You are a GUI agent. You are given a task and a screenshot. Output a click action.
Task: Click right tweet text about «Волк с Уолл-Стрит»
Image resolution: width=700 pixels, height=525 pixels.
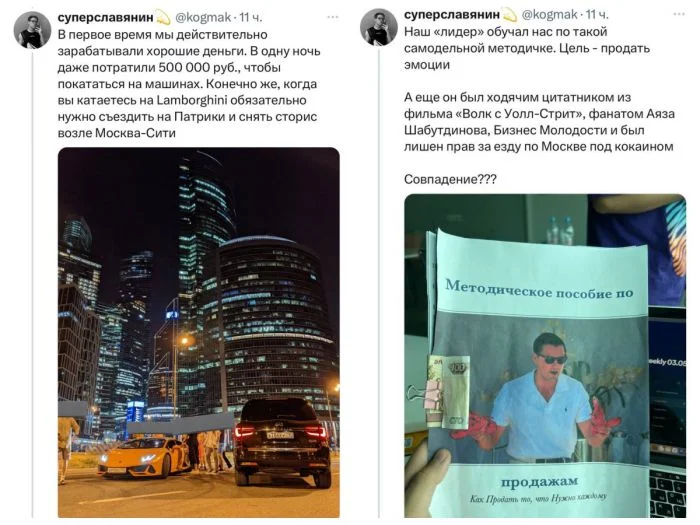pos(539,122)
